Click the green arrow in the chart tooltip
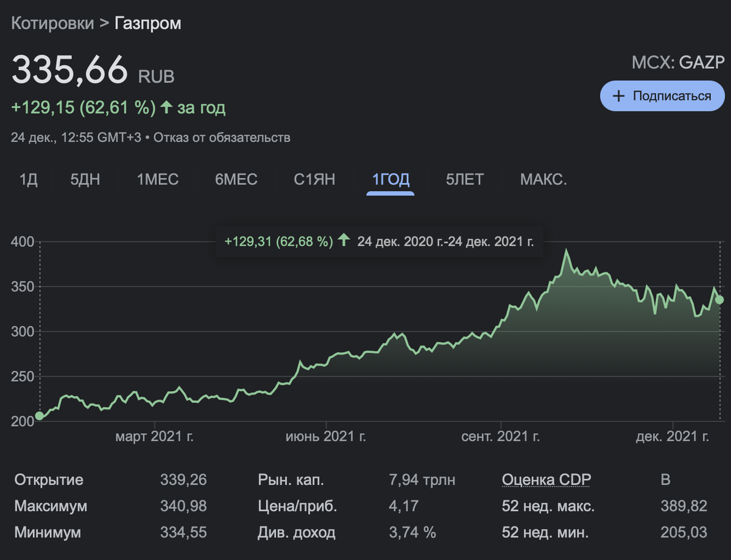 point(344,241)
